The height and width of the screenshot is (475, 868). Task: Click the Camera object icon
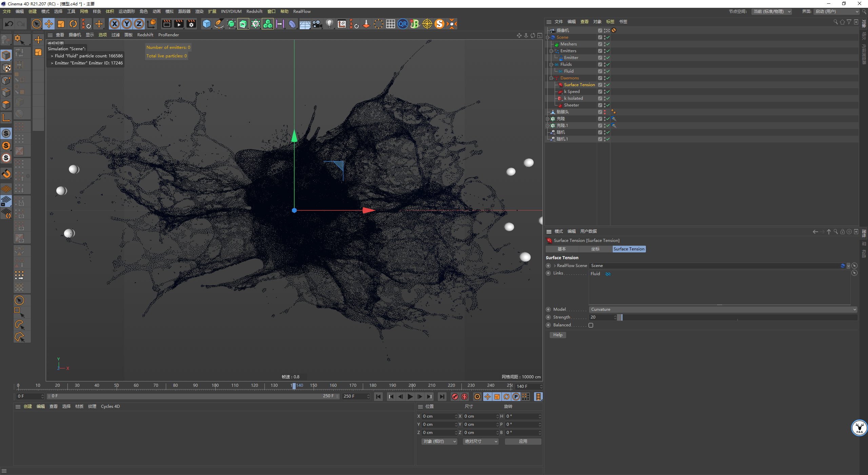[317, 24]
